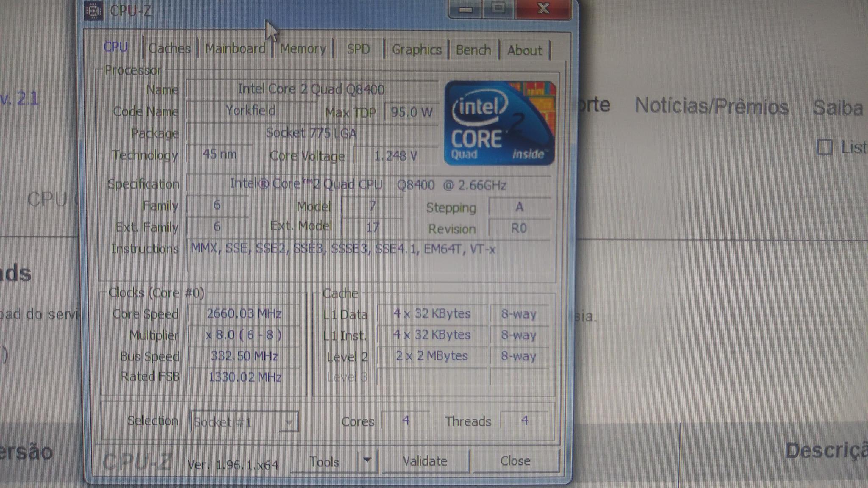This screenshot has width=868, height=488.
Task: Click the Model value 7
Action: point(372,206)
